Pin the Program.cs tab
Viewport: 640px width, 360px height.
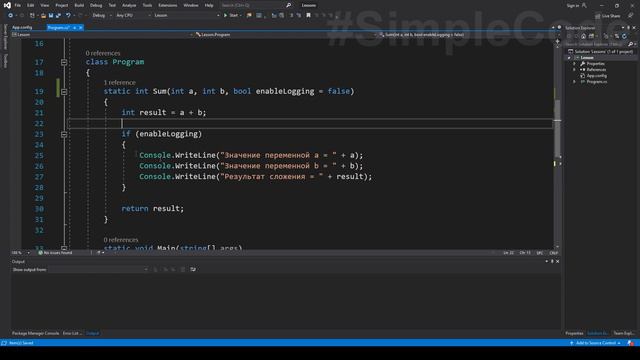[75, 27]
